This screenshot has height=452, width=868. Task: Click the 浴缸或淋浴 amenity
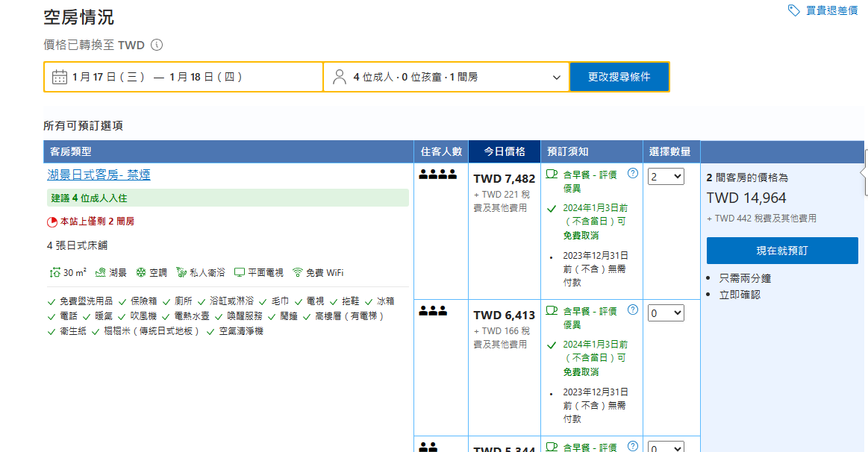pos(232,301)
